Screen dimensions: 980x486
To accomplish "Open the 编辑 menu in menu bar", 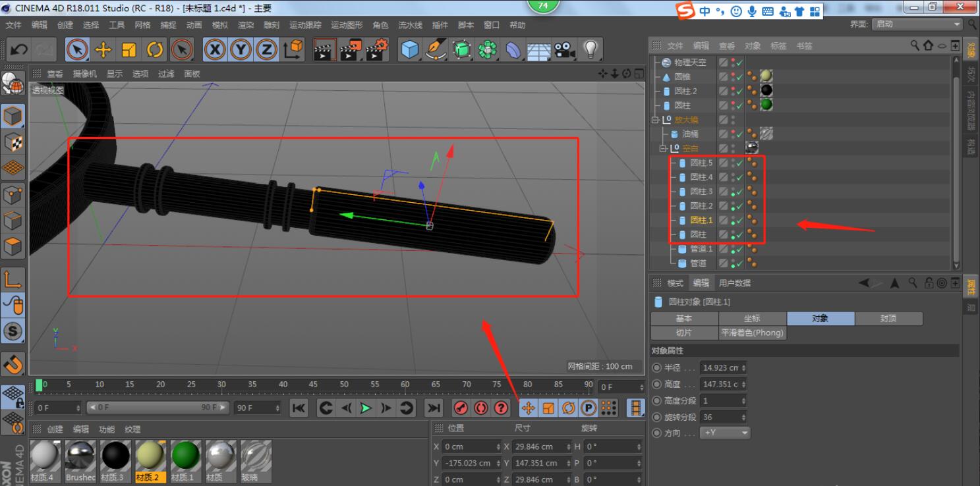I will point(40,25).
